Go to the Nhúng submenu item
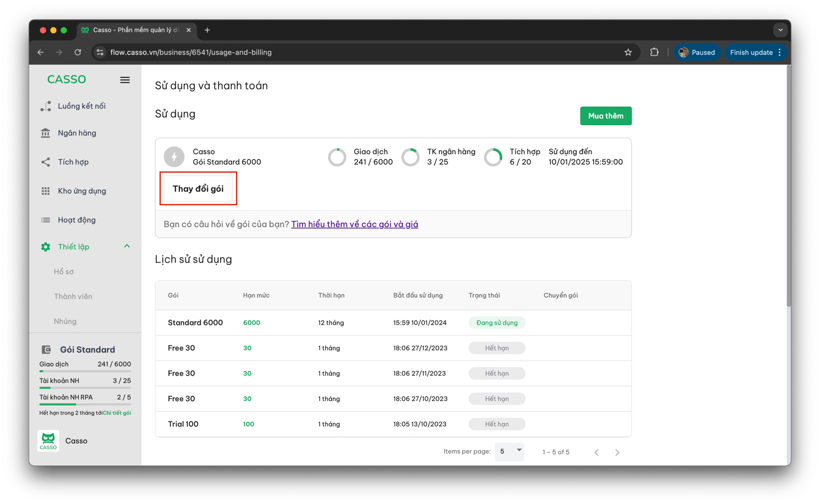Viewport: 820px width, 504px height. click(65, 321)
